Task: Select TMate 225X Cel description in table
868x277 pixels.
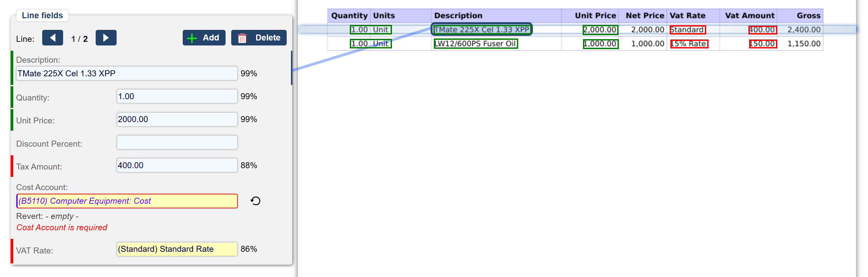Action: pos(482,30)
